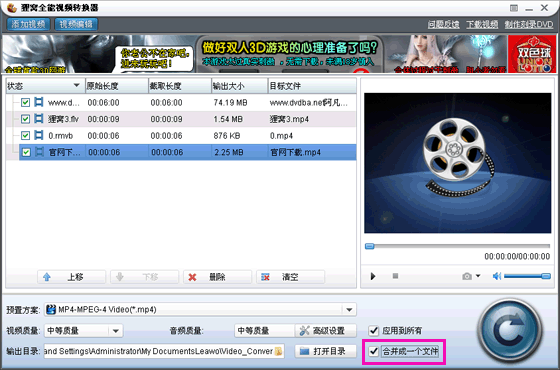560x370 pixels.
Task: Uncheck the 狸窝3.flv file checkbox
Action: click(25, 119)
